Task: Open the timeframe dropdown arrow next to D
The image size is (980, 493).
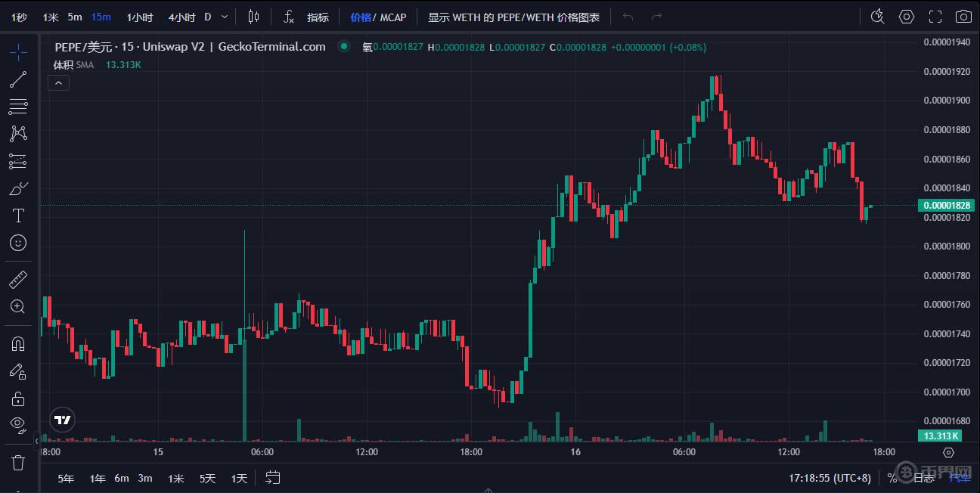Action: [x=225, y=17]
